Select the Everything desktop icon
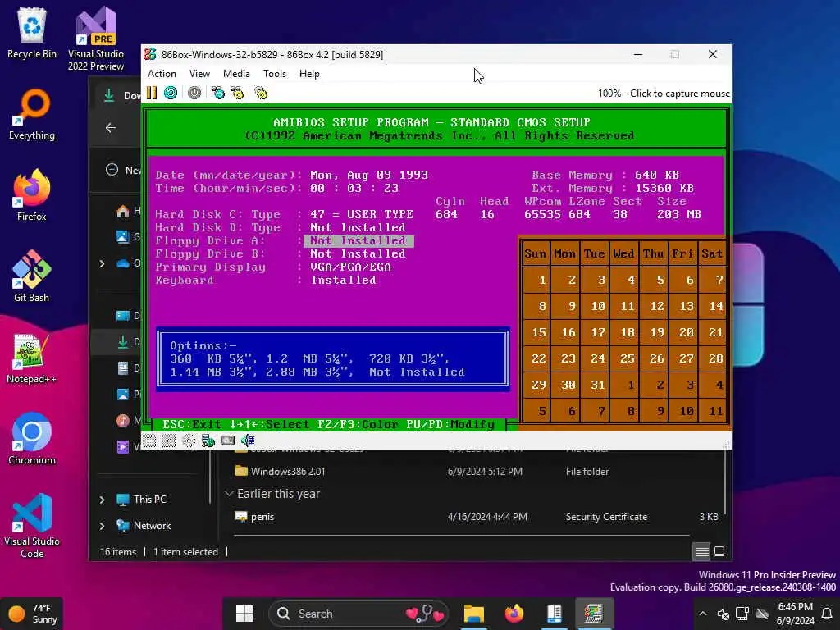The height and width of the screenshot is (630, 840). [x=32, y=115]
